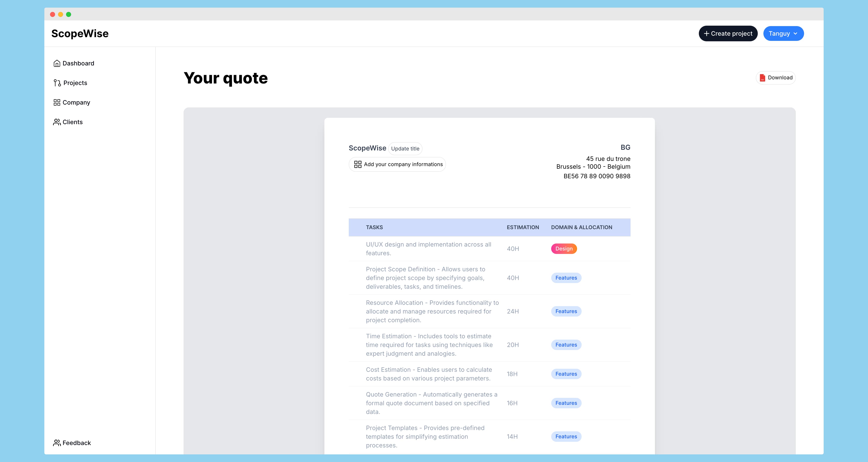Click the green macOS fullscreen button
This screenshot has height=462, width=868.
coord(69,15)
